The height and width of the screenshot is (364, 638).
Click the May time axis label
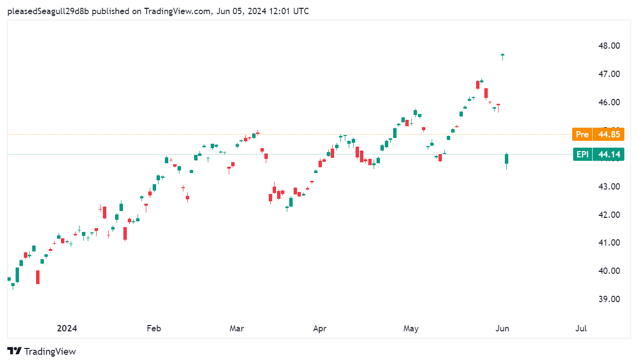pyautogui.click(x=411, y=328)
